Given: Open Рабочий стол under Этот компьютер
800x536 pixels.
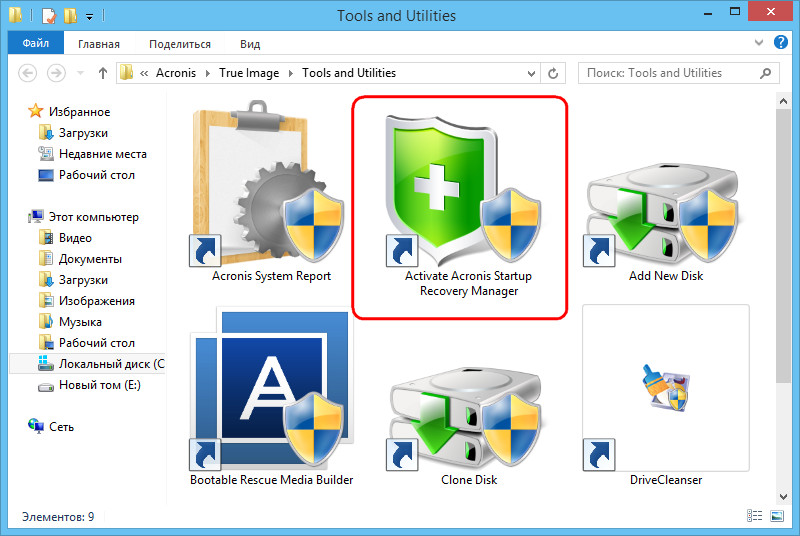Looking at the screenshot, I should (96, 343).
